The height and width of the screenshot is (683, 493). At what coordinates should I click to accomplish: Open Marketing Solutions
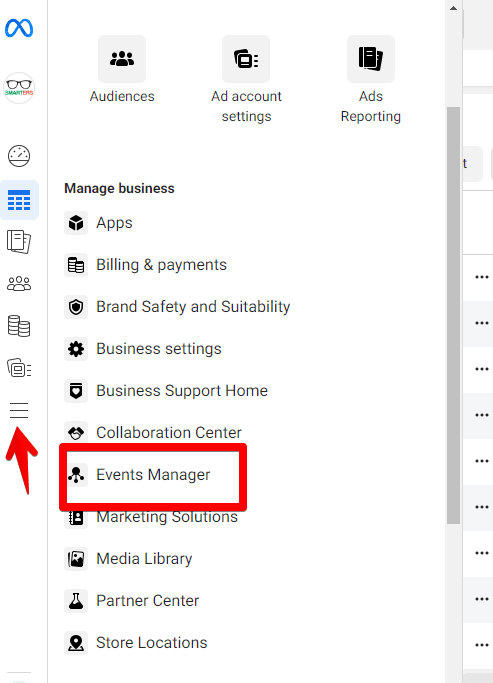pyautogui.click(x=167, y=517)
